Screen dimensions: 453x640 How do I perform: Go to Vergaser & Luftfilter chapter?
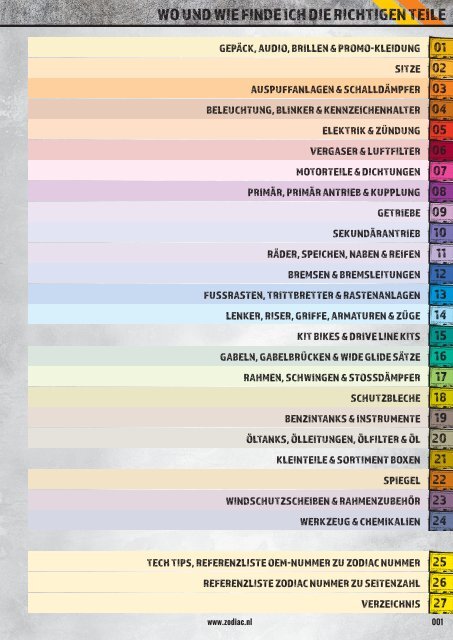228,150
